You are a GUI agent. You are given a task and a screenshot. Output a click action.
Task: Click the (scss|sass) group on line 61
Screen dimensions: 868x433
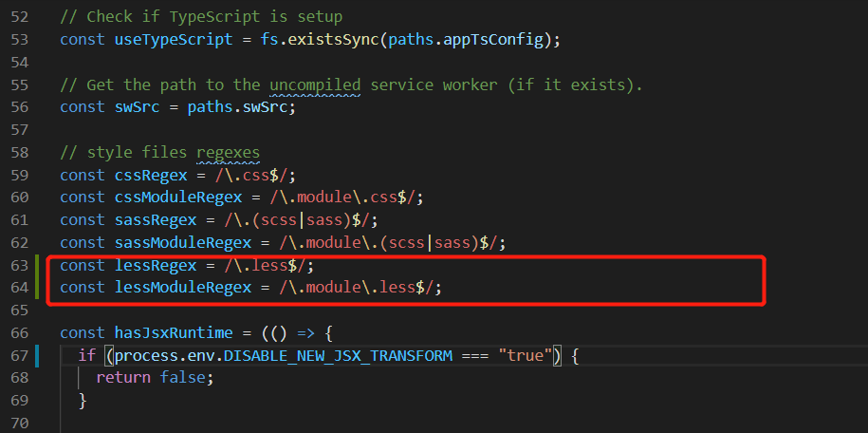[302, 220]
